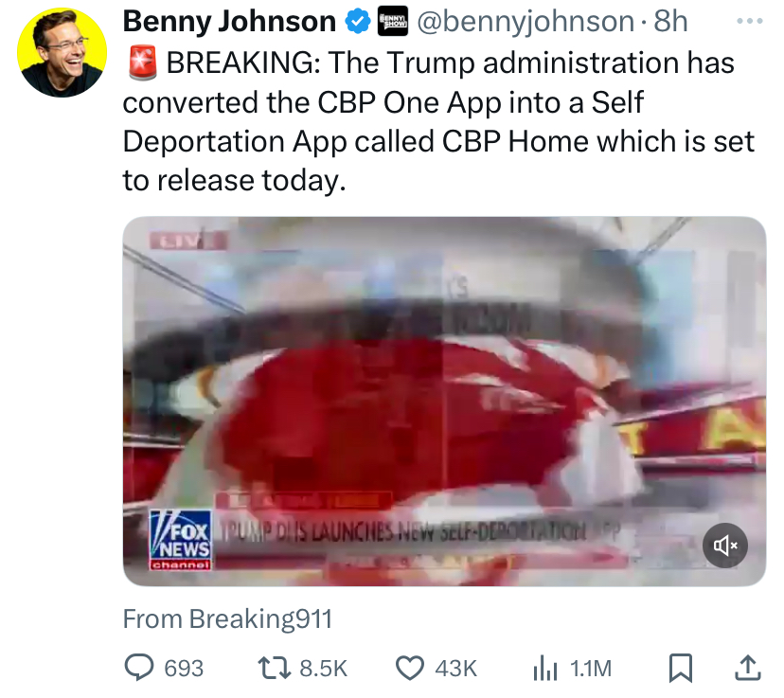
Task: Open the Benny Show affiliation badge
Action: (x=393, y=22)
